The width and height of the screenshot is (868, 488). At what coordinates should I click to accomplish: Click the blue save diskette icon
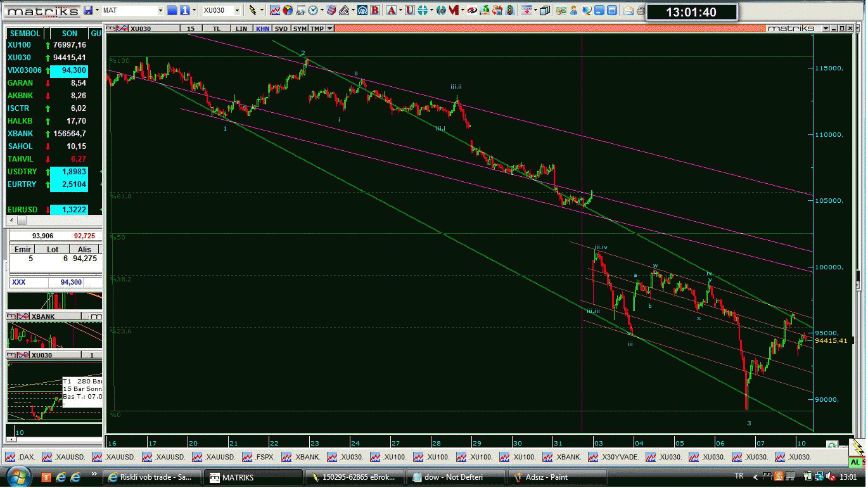click(87, 10)
